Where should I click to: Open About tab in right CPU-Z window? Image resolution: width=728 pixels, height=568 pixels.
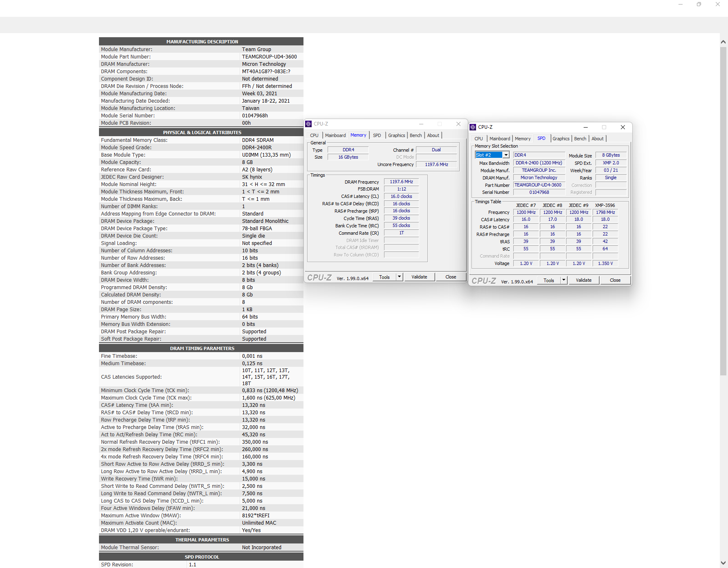tap(598, 139)
